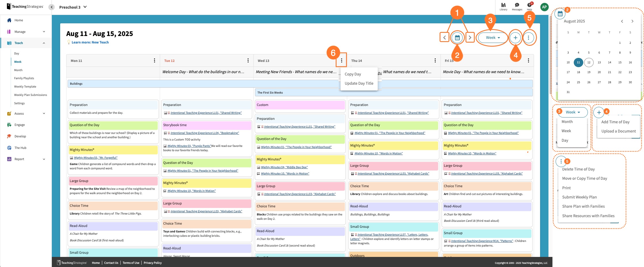
Task: Select Copy Day from the menu
Action: pos(353,74)
